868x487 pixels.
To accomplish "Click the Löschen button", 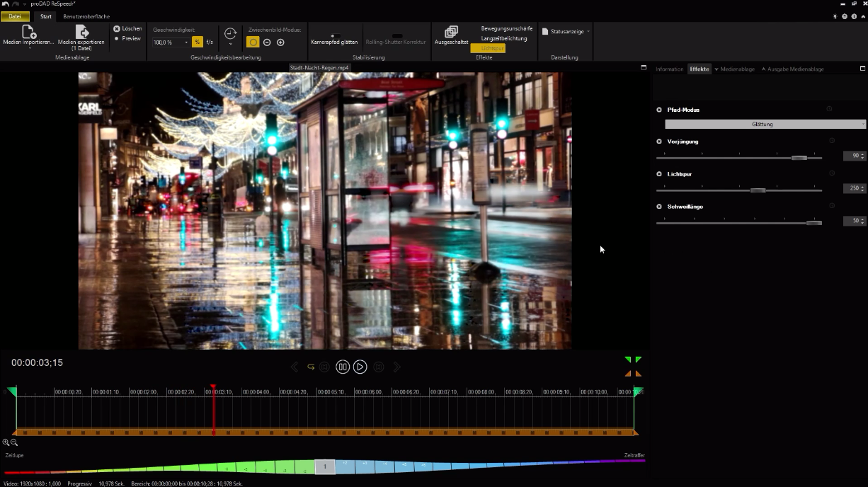I will click(x=127, y=28).
